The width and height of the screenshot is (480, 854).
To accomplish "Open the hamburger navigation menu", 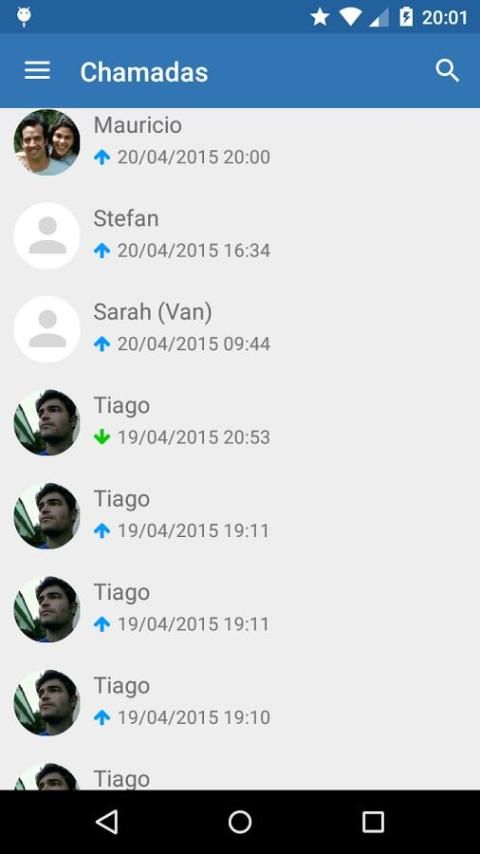I will [37, 71].
